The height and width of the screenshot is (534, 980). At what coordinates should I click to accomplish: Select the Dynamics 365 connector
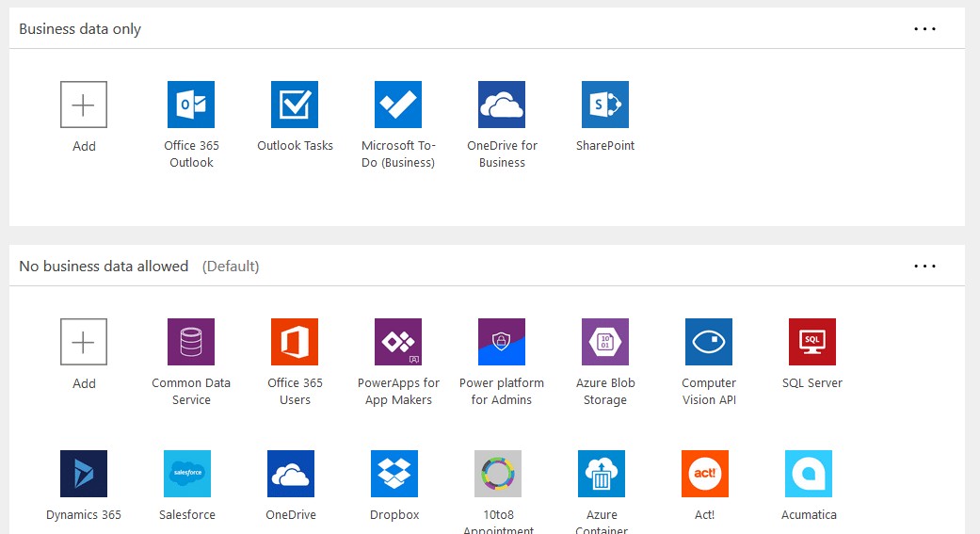click(x=84, y=474)
